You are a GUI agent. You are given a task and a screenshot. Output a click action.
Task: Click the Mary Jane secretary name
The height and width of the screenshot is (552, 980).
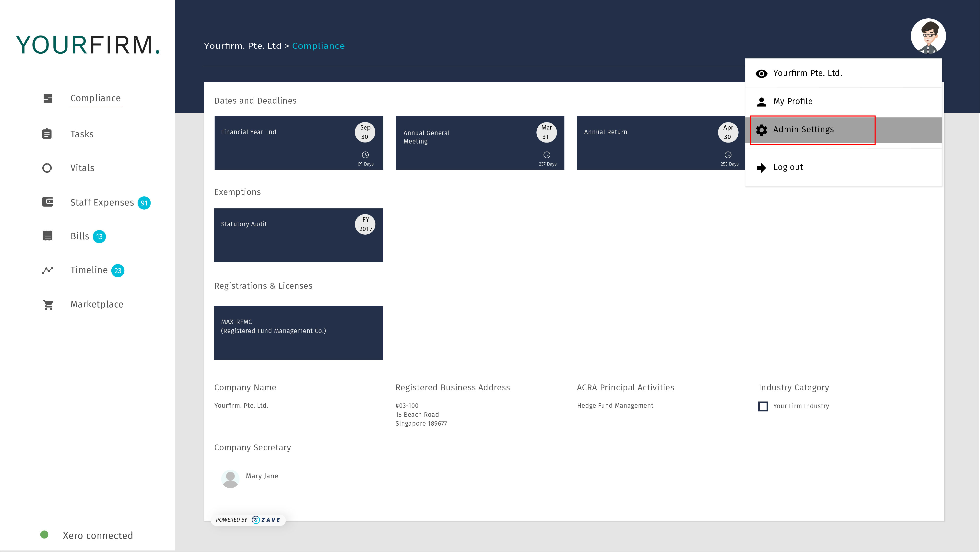[262, 476]
